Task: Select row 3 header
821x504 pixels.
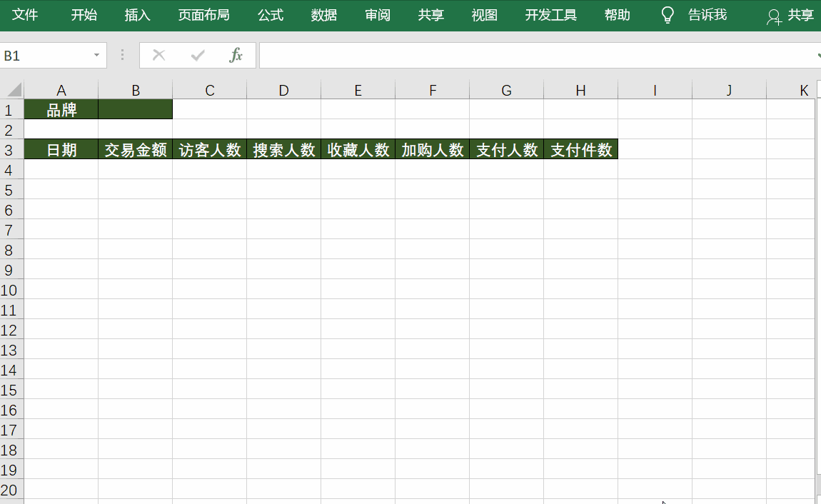Action: point(11,150)
